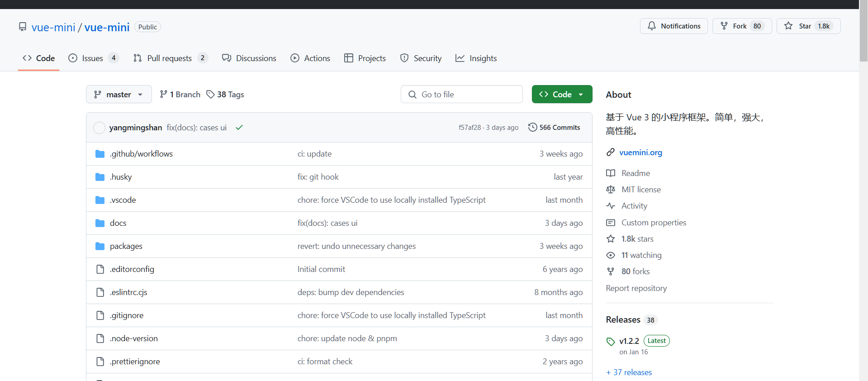Open the .gitignore file
This screenshot has width=868, height=381.
coord(127,315)
